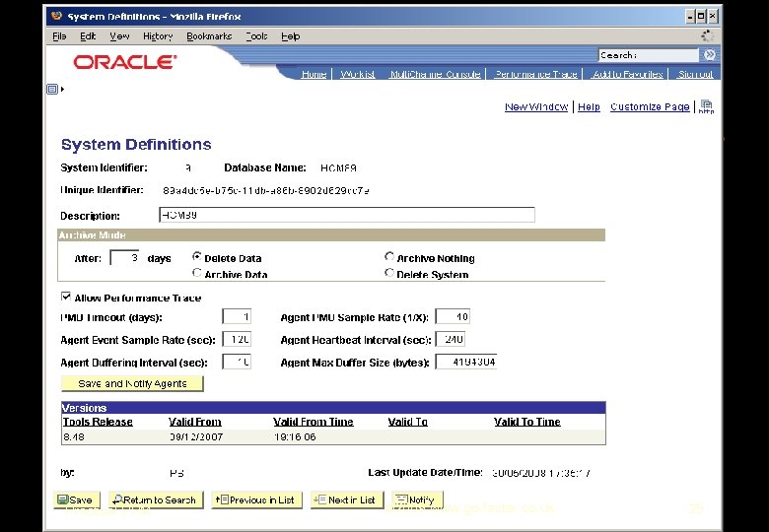Click the ORACLE logo
This screenshot has height=532, width=769.
(125, 62)
